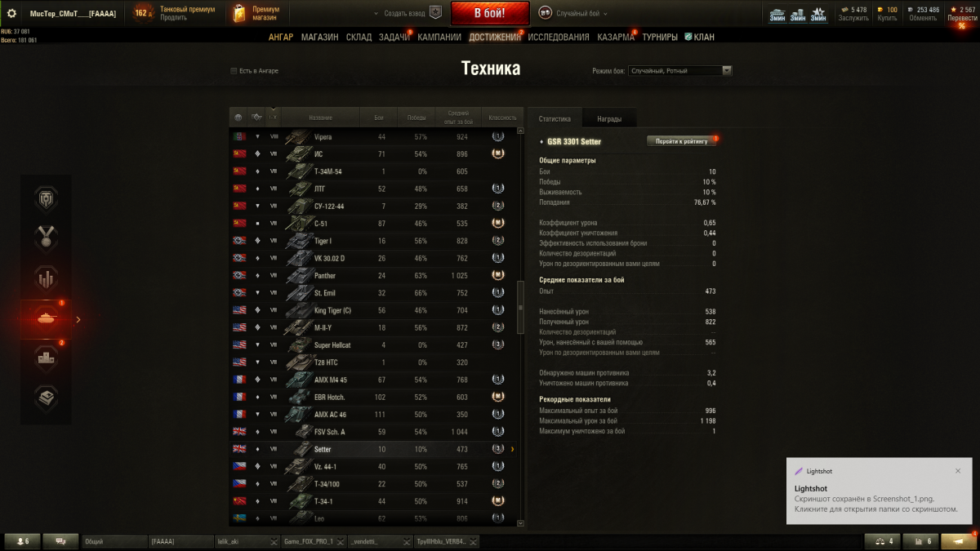Open the statistics bar chart sidebar icon

(x=46, y=278)
